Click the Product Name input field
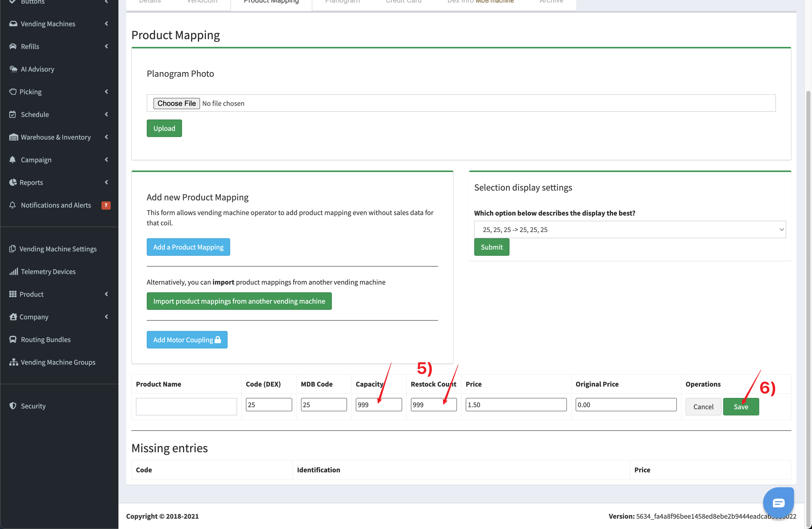 click(186, 406)
